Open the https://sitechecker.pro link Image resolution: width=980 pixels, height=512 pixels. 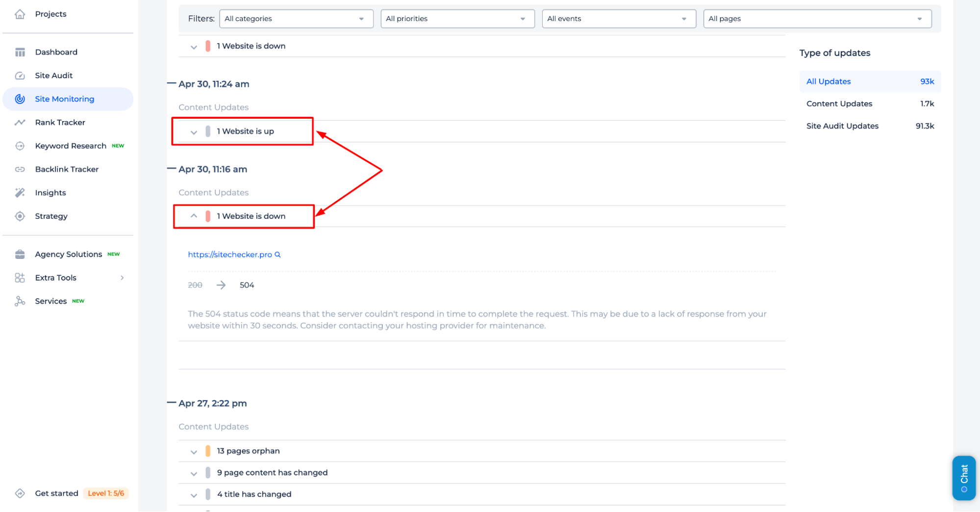click(229, 255)
